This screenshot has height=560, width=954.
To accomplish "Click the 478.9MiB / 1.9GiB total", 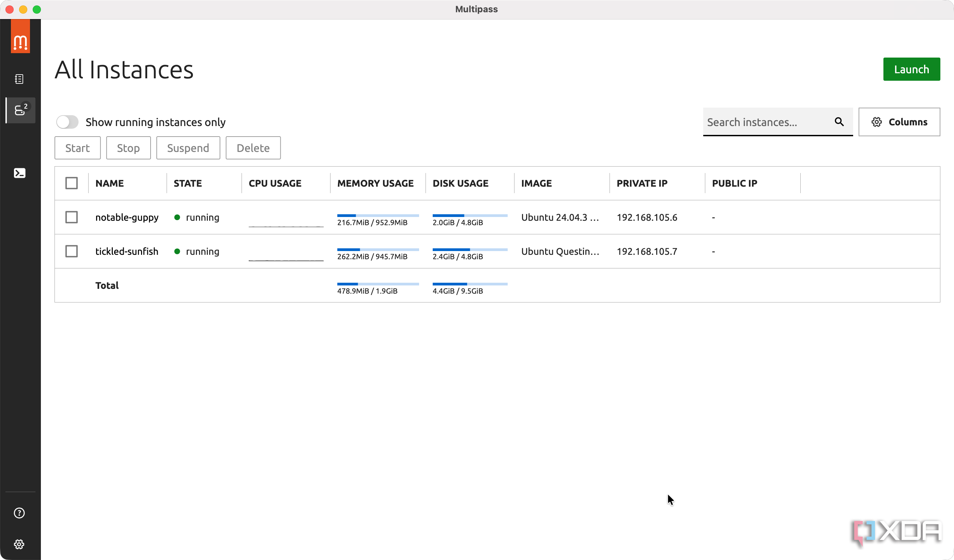I will [367, 291].
